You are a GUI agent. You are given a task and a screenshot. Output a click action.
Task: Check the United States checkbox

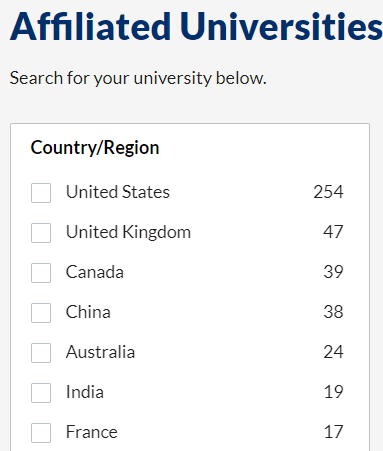click(x=41, y=193)
